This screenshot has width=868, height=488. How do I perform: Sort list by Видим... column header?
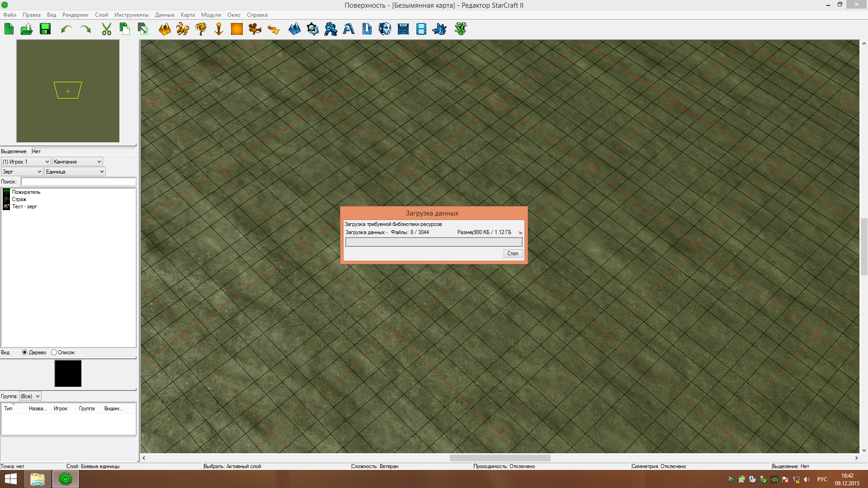click(x=114, y=408)
